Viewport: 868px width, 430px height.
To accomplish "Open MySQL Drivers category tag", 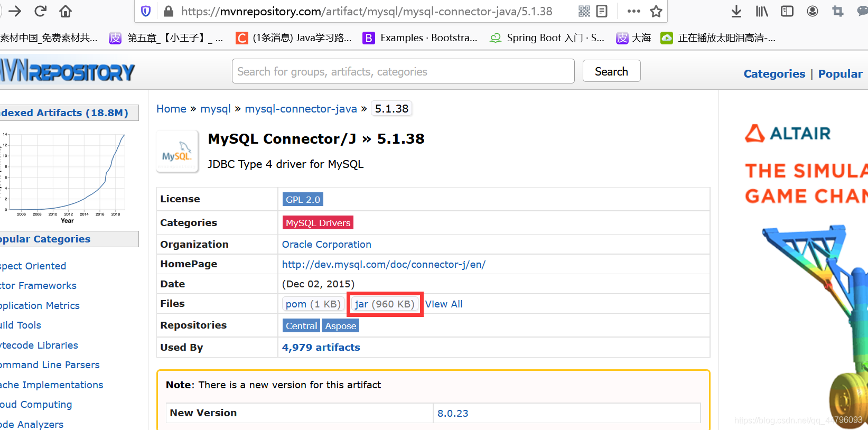I will tap(318, 223).
